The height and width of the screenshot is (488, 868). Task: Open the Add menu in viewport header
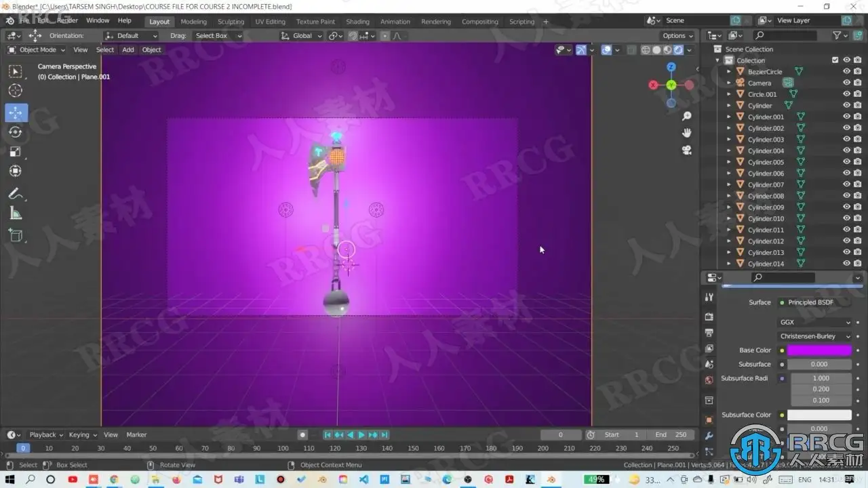coord(128,49)
